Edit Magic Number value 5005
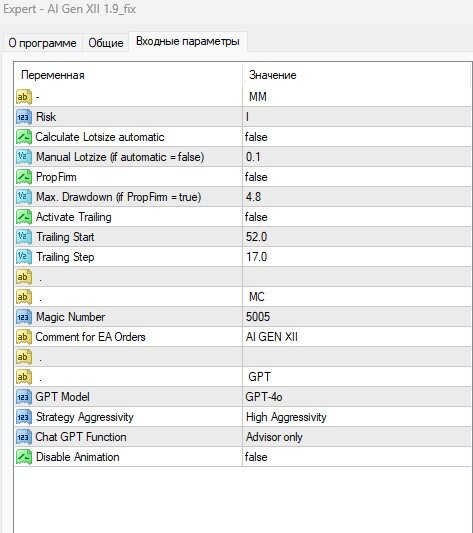473x533 pixels. (x=357, y=317)
